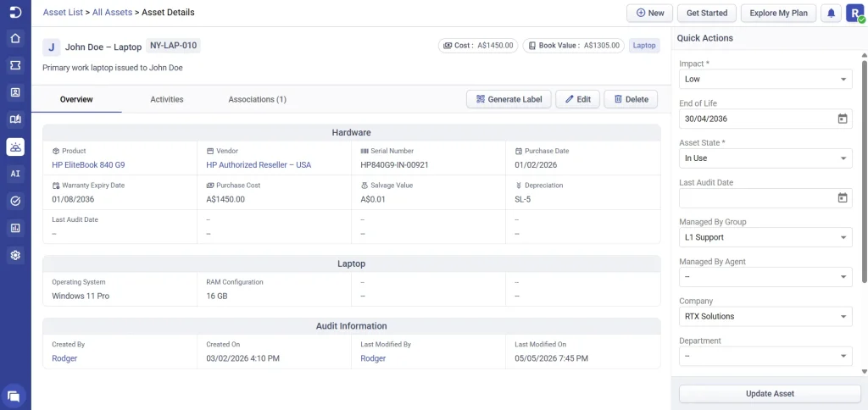Click the Hardware section header

[x=352, y=132]
